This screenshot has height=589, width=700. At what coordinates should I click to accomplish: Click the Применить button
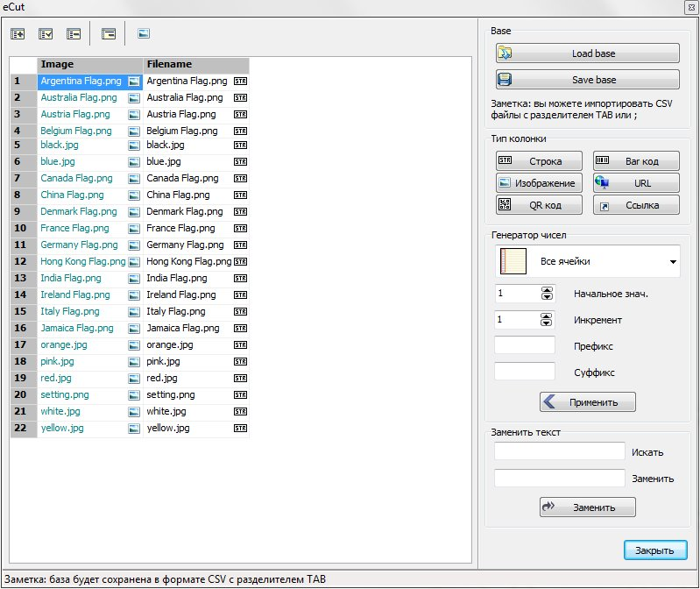(x=587, y=402)
